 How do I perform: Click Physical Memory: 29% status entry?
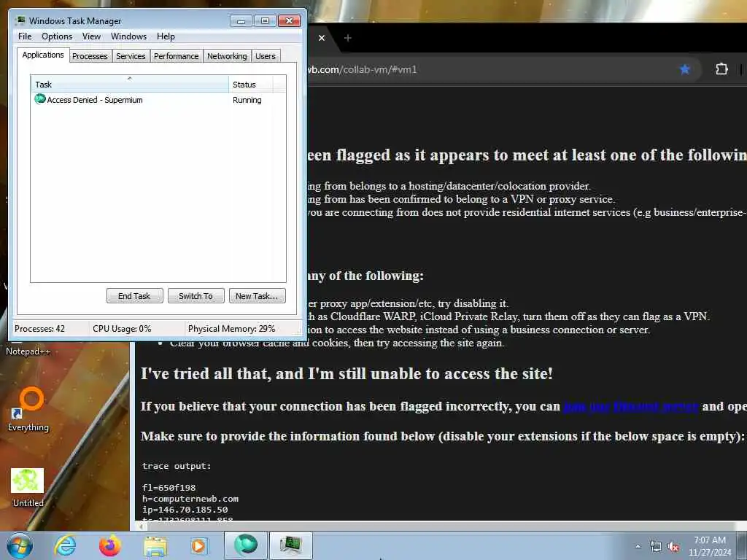(231, 329)
